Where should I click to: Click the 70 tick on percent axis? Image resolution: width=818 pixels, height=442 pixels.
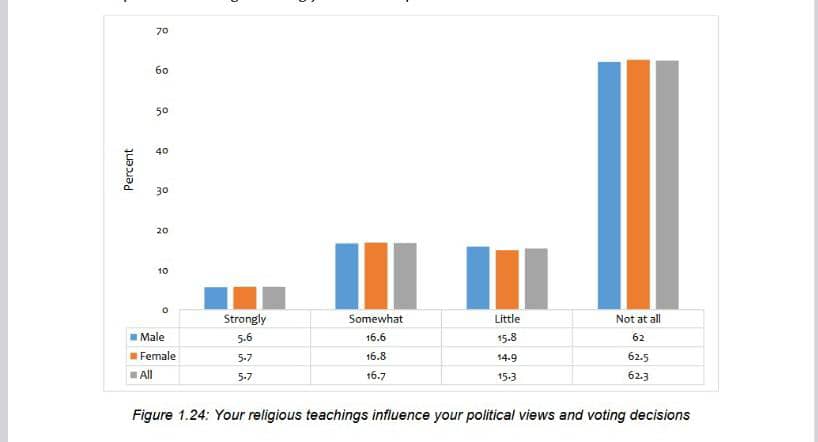tap(162, 31)
